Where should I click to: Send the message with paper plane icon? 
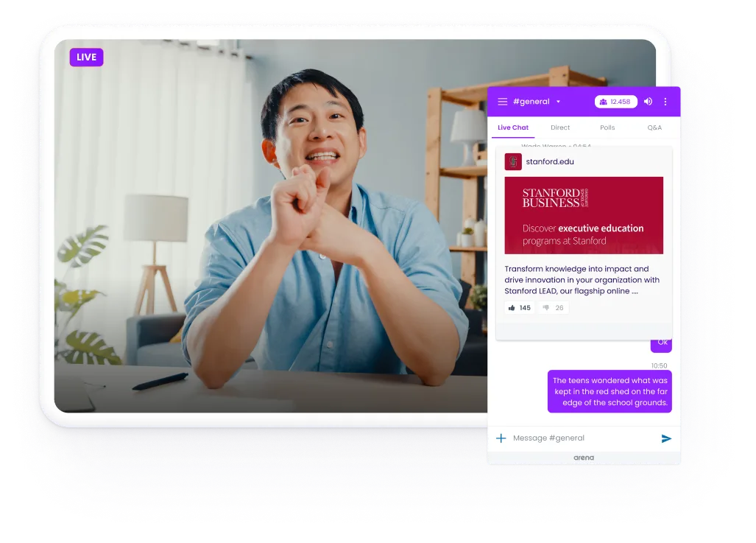(666, 438)
